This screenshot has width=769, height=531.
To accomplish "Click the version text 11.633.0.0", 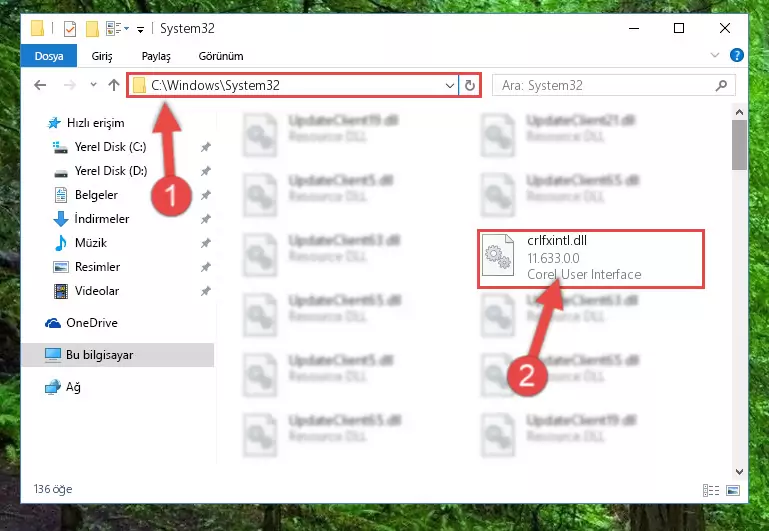I will 553,258.
